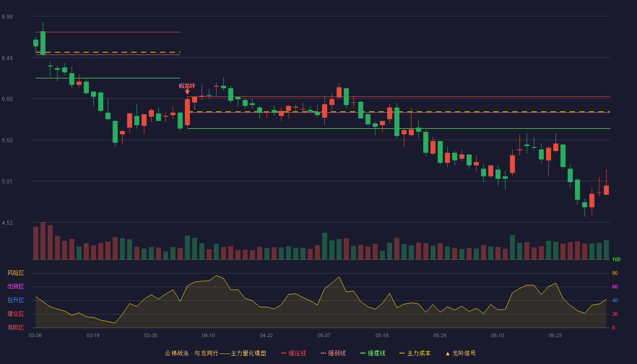Viewport: 637px width, 364px height.
Task: Toggle the 强撑线 legend entry
Action: 373,353
